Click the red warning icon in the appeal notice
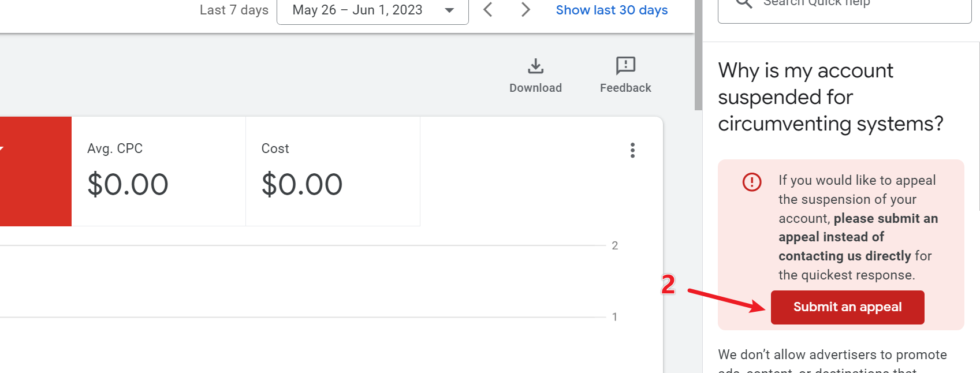This screenshot has height=373, width=980. click(752, 182)
